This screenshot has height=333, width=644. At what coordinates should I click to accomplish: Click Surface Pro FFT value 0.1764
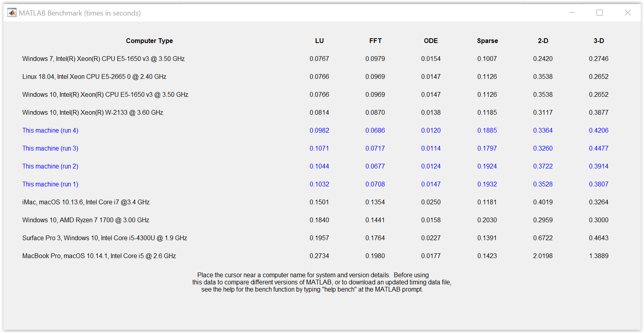coord(375,238)
